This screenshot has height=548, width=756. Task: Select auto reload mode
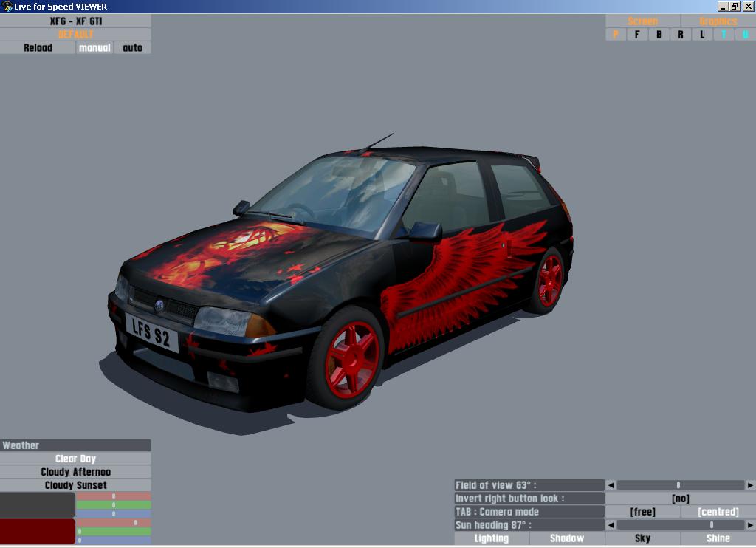tap(133, 48)
